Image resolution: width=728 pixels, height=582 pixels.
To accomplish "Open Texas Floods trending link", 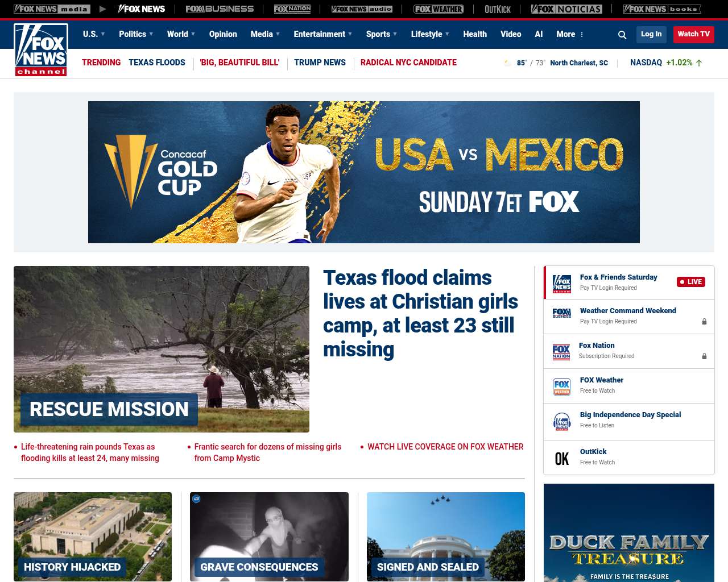I will 157,63.
